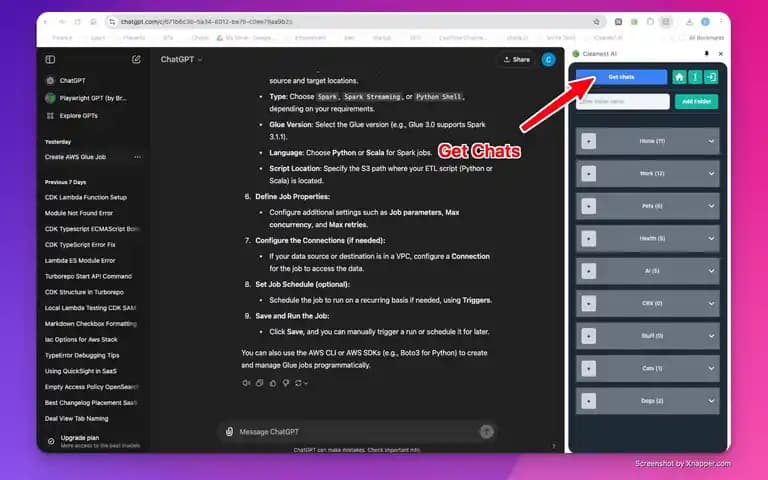This screenshot has height=480, width=768.
Task: Reload the page in the browser toolbar
Action: 77,22
